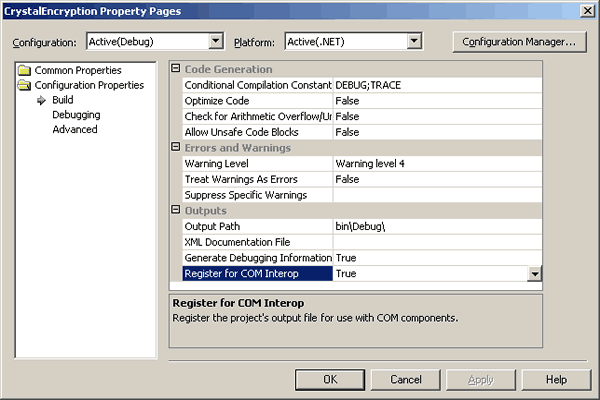600x400 pixels.
Task: Select the Output Path property
Action: (258, 226)
